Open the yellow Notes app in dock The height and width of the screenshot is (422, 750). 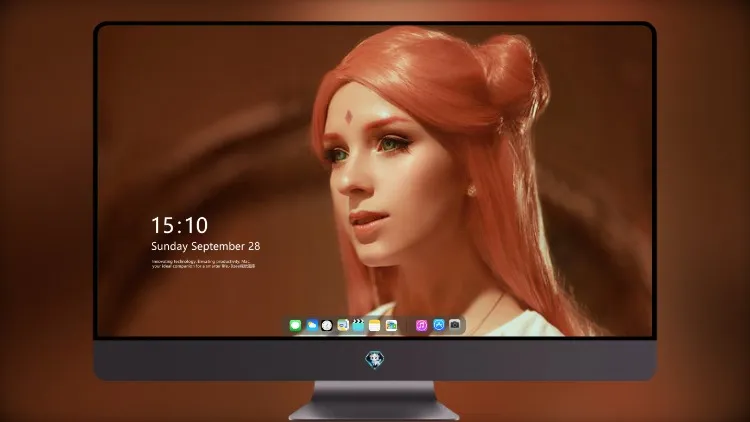click(x=375, y=325)
